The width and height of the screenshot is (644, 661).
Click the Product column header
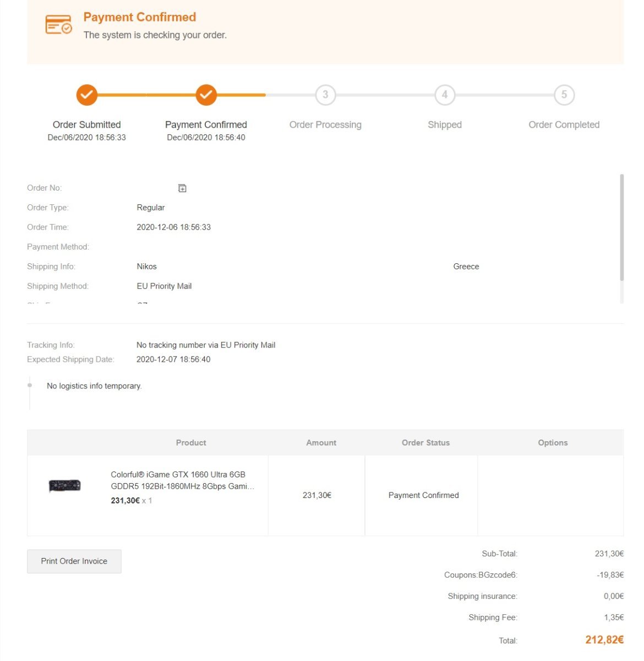(x=191, y=443)
